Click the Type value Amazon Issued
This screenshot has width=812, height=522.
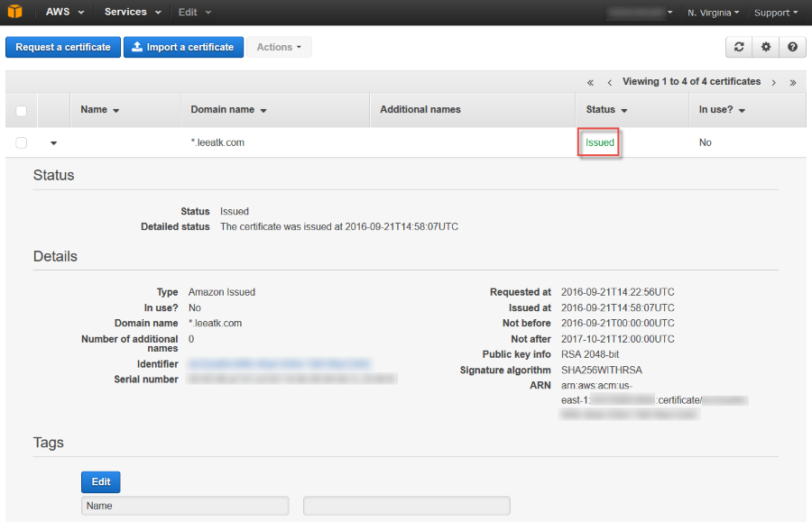tap(222, 292)
